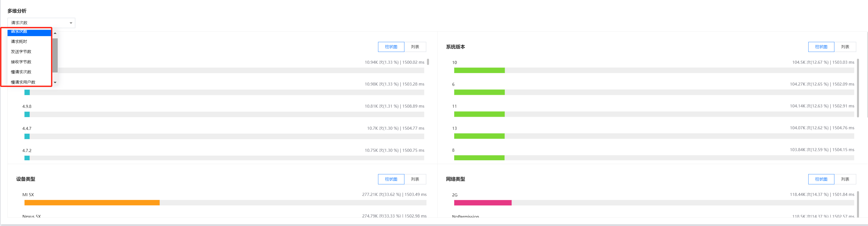Show 网络类型 panel as 柱状图
868x226 pixels.
pyautogui.click(x=821, y=180)
